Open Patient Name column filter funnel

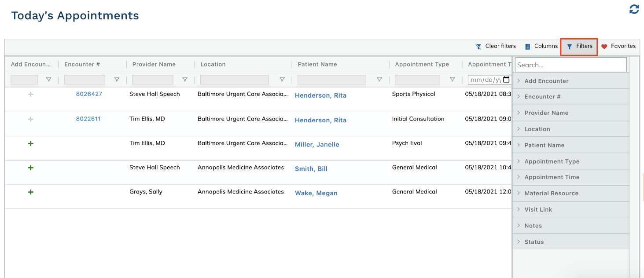tap(379, 80)
